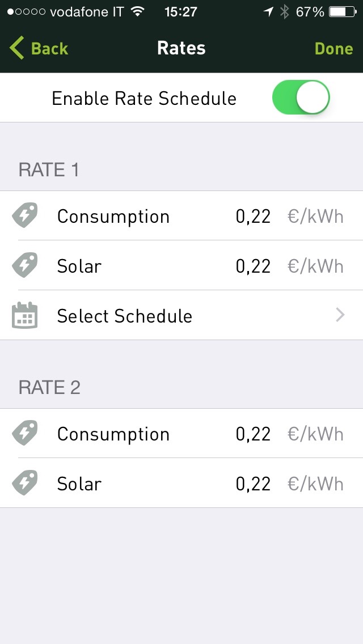Open the Select Schedule row
This screenshot has width=363, height=644.
tap(125, 316)
